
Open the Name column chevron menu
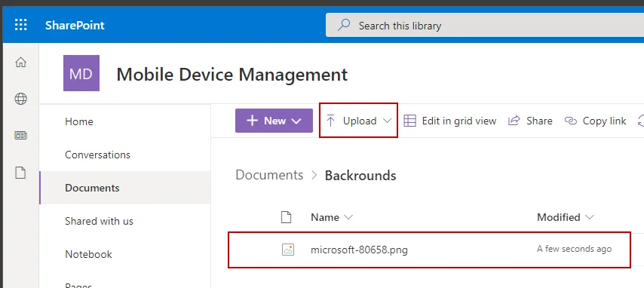point(348,217)
